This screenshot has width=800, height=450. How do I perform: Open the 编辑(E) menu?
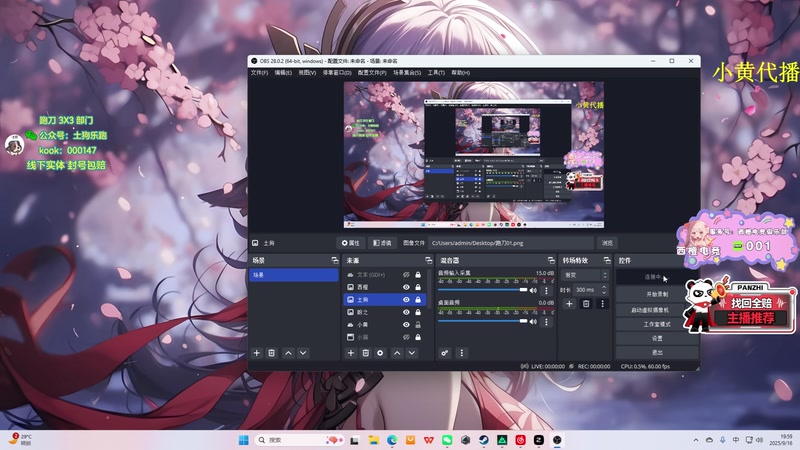pos(283,73)
